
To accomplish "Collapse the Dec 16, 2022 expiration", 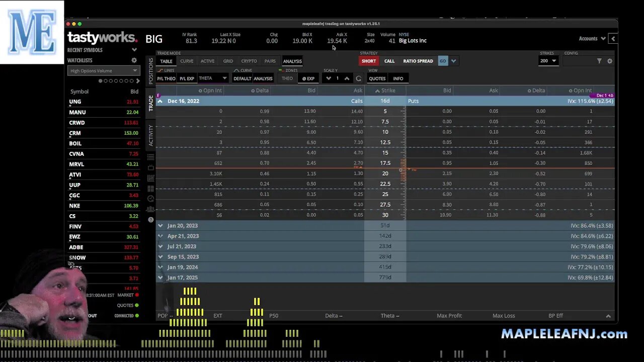I will (x=160, y=101).
